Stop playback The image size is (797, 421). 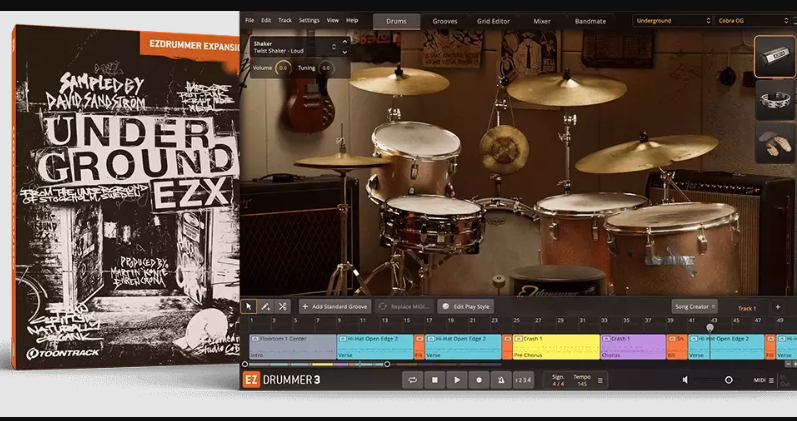[x=435, y=380]
